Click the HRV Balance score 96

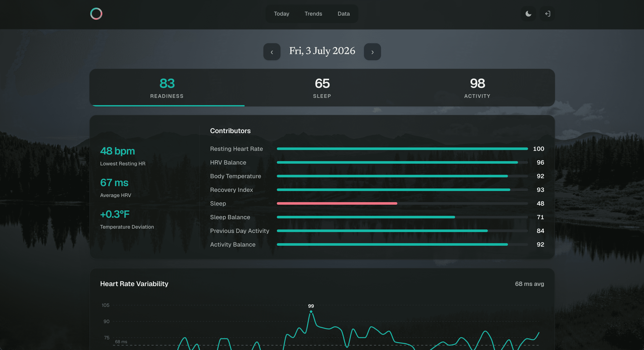[540, 163]
